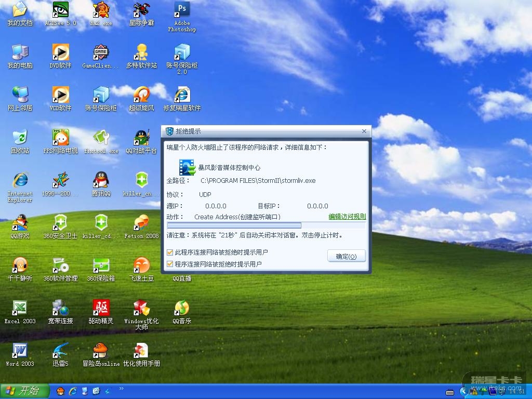
Task: Select the 腾讯QQ desktop shortcut
Action: click(101, 184)
